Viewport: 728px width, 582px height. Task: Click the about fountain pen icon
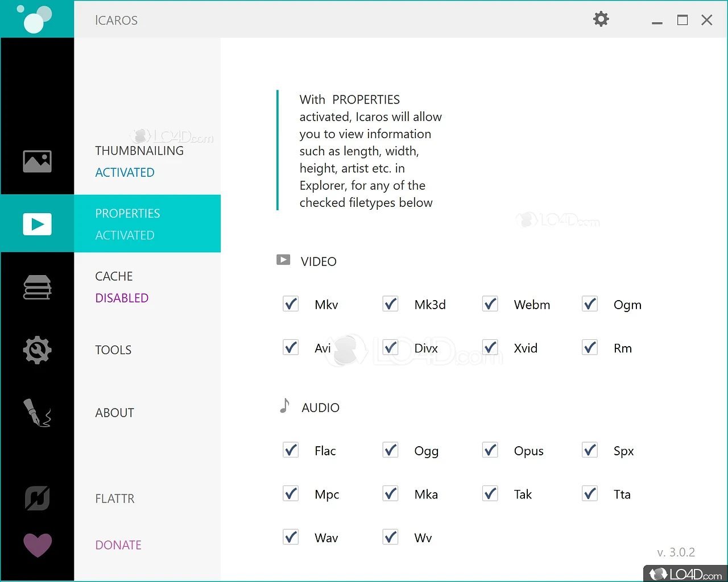37,413
